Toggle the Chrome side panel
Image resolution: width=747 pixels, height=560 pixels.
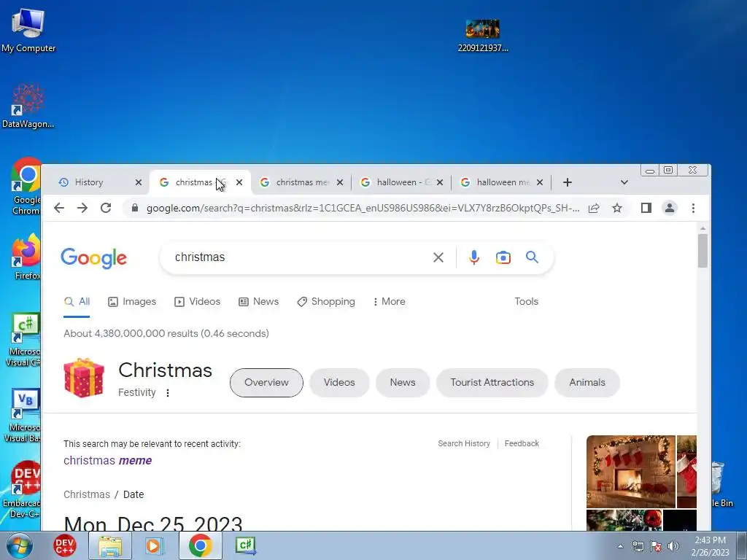(x=646, y=208)
